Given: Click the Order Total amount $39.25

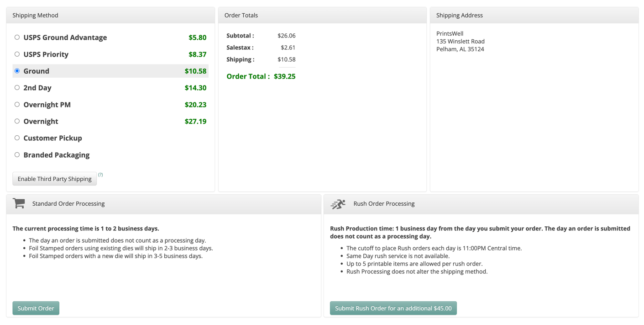Looking at the screenshot, I should click(284, 76).
